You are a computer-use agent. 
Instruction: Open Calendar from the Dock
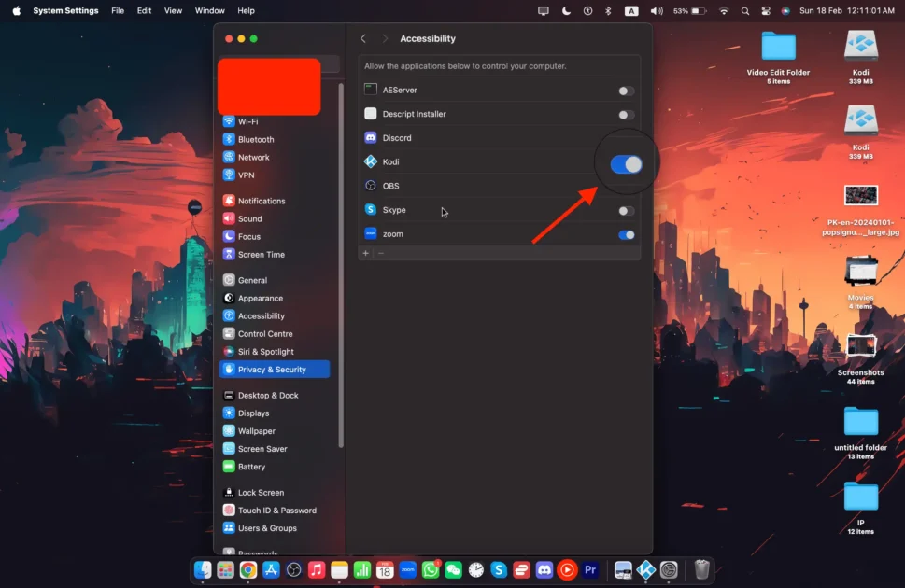(384, 569)
